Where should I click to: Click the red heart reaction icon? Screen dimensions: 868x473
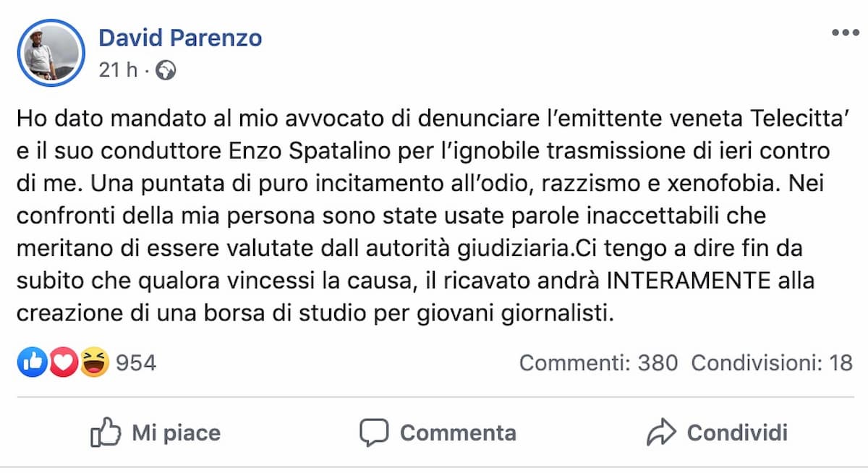click(x=61, y=362)
